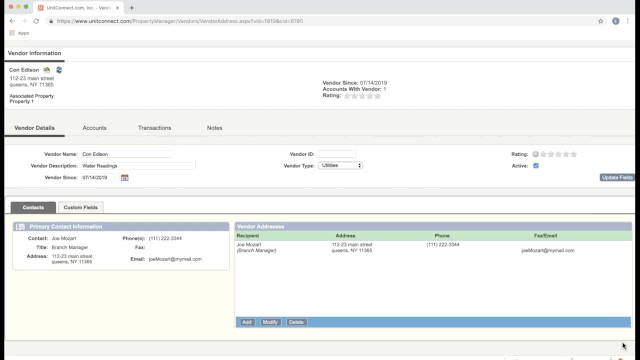Set editable rating to two stars
This screenshot has height=360, width=640.
coord(551,154)
